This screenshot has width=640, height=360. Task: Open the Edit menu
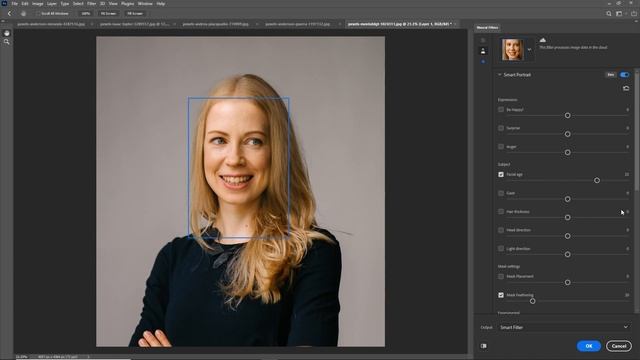coord(25,4)
